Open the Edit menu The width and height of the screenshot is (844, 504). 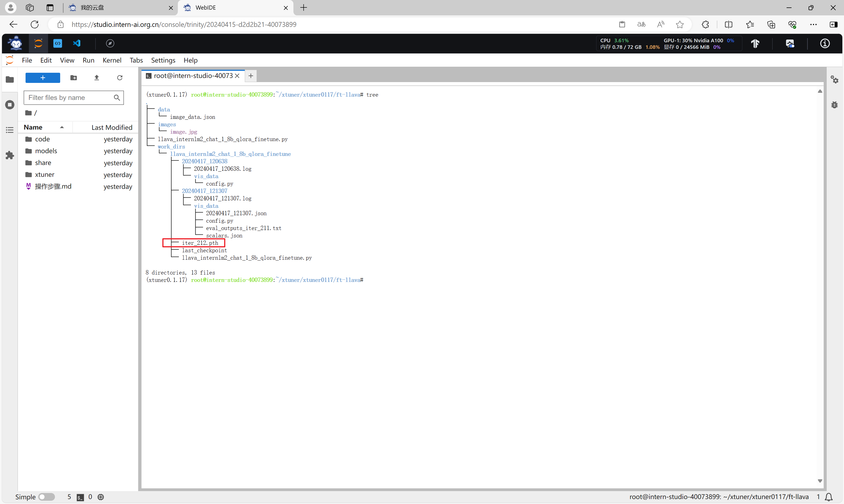pyautogui.click(x=46, y=60)
